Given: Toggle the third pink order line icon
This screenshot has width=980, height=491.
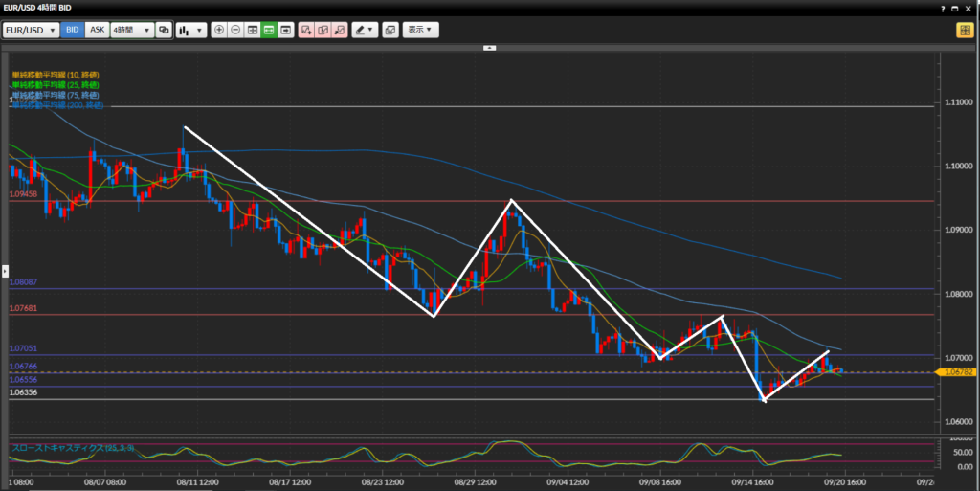Looking at the screenshot, I should tap(339, 30).
